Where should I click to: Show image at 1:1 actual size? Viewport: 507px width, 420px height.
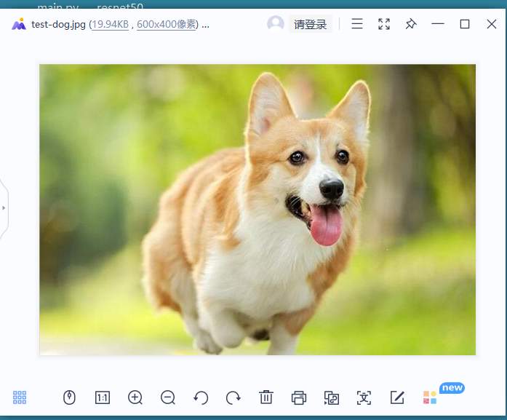102,397
